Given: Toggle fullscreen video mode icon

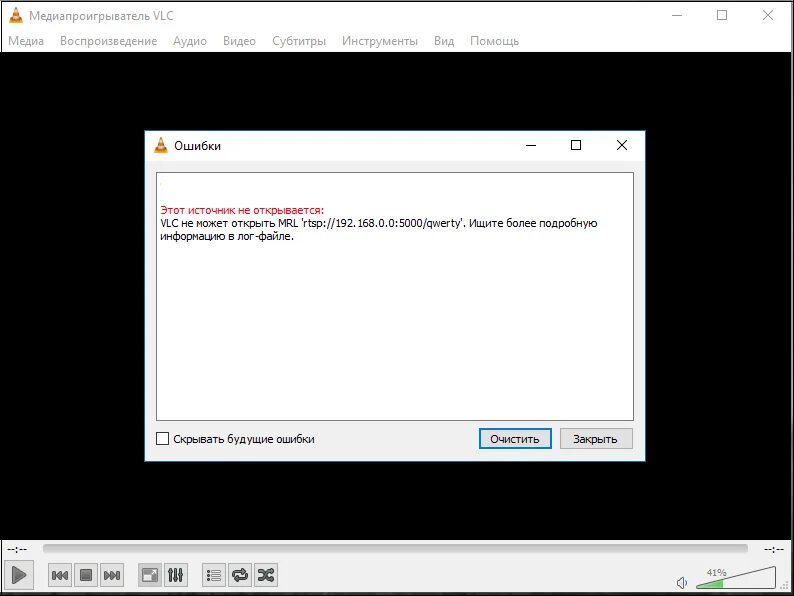Looking at the screenshot, I should point(150,575).
